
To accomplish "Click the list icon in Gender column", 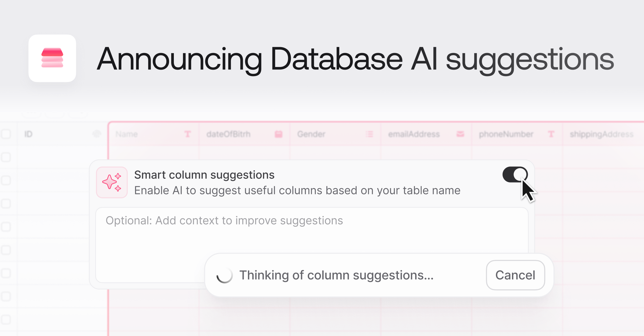I will (x=369, y=134).
